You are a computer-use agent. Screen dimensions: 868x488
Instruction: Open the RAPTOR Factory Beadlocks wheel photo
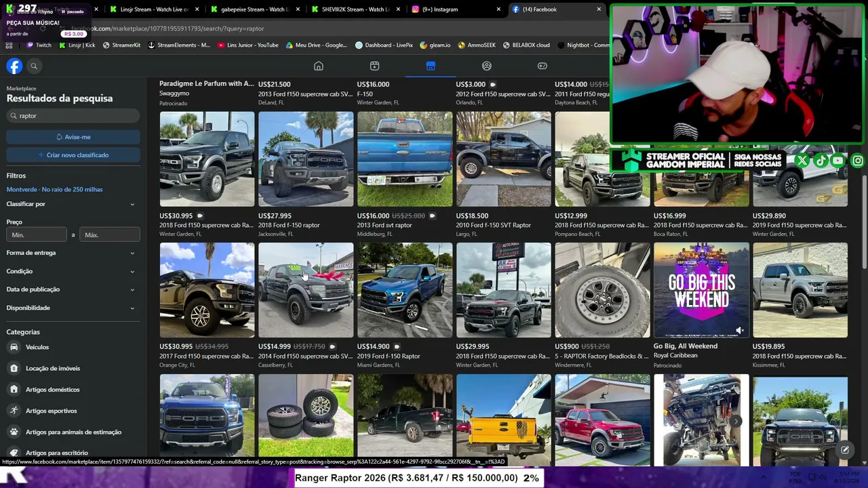click(x=603, y=290)
